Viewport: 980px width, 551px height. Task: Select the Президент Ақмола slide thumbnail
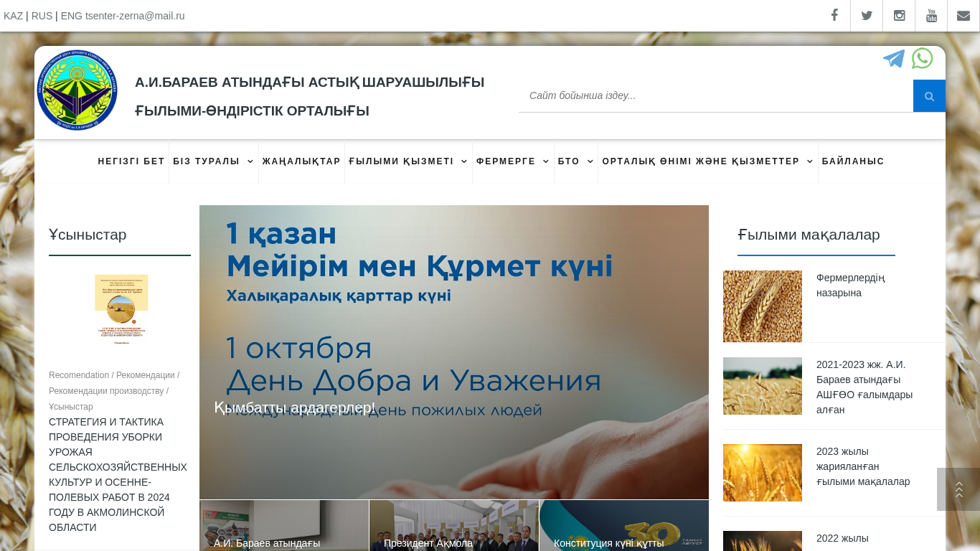(454, 525)
